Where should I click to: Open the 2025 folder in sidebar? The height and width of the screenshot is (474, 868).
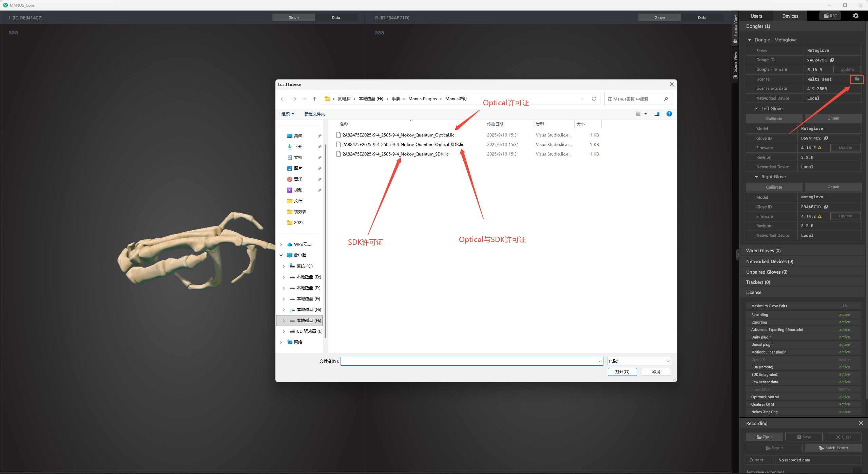coord(298,222)
